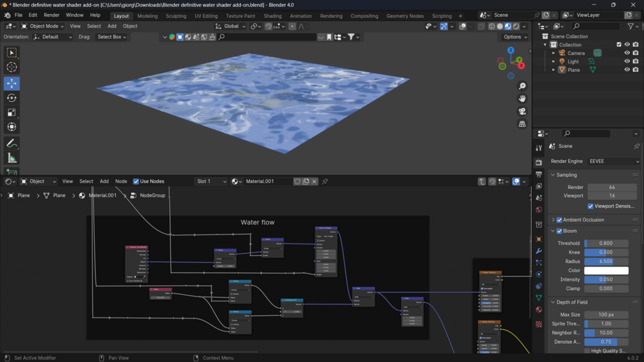Image resolution: width=644 pixels, height=362 pixels.
Task: Toggle Bloom checkbox
Action: (x=559, y=231)
